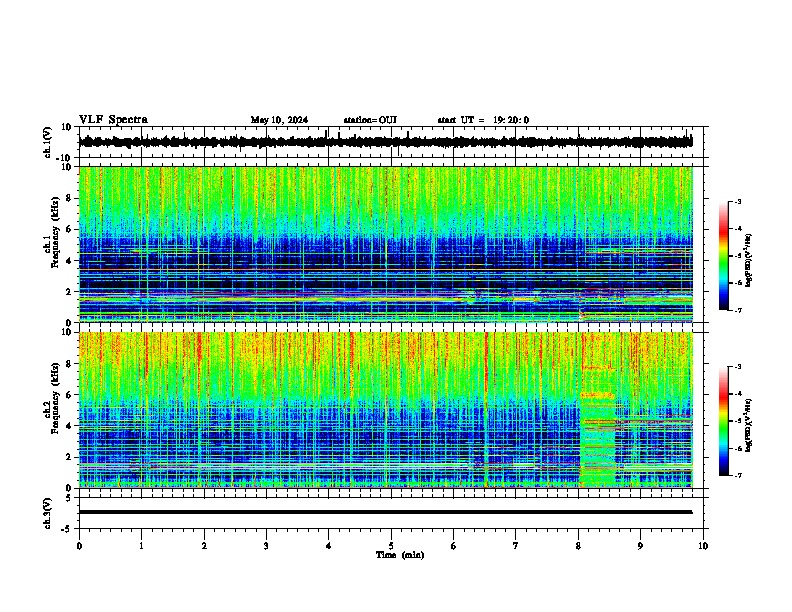792x612 pixels.
Task: Click the "station=OUI" label
Action: tap(370, 120)
